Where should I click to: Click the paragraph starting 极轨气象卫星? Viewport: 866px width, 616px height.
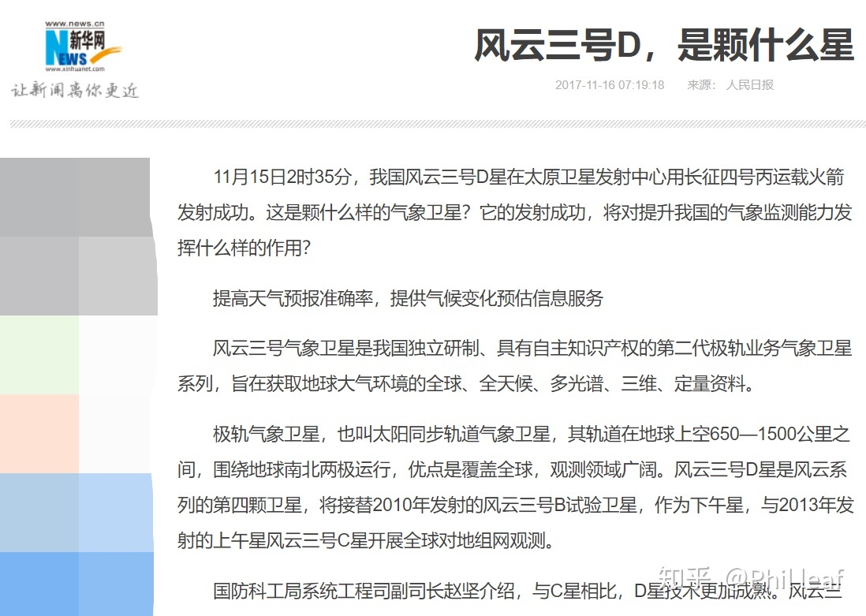(513, 487)
